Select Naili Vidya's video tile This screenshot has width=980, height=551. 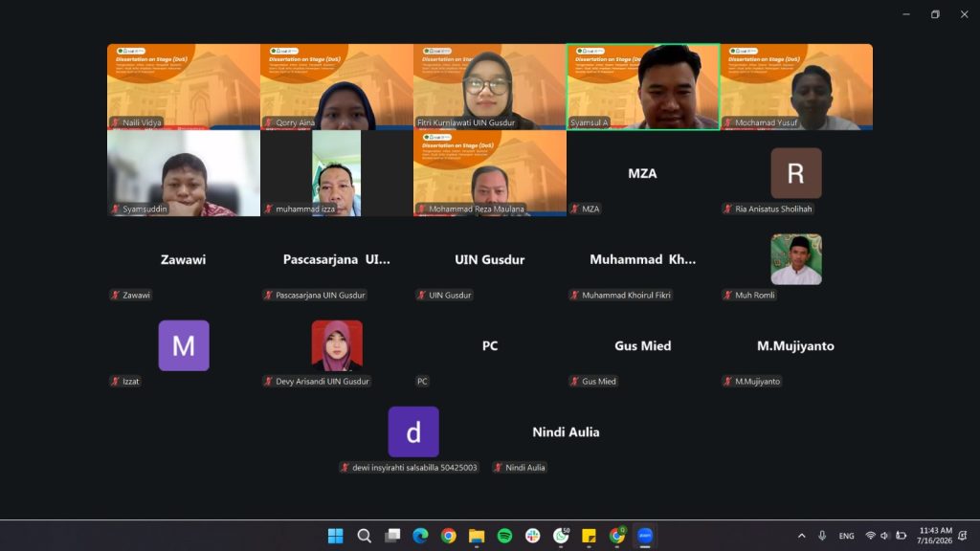(184, 87)
